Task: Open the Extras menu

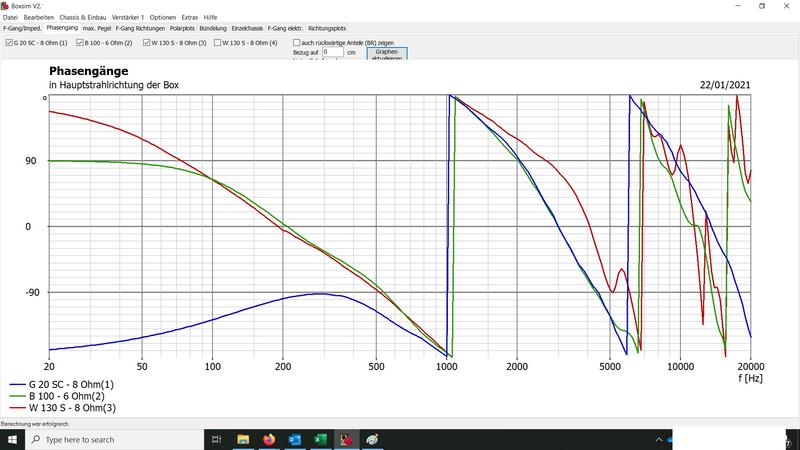Action: click(190, 17)
